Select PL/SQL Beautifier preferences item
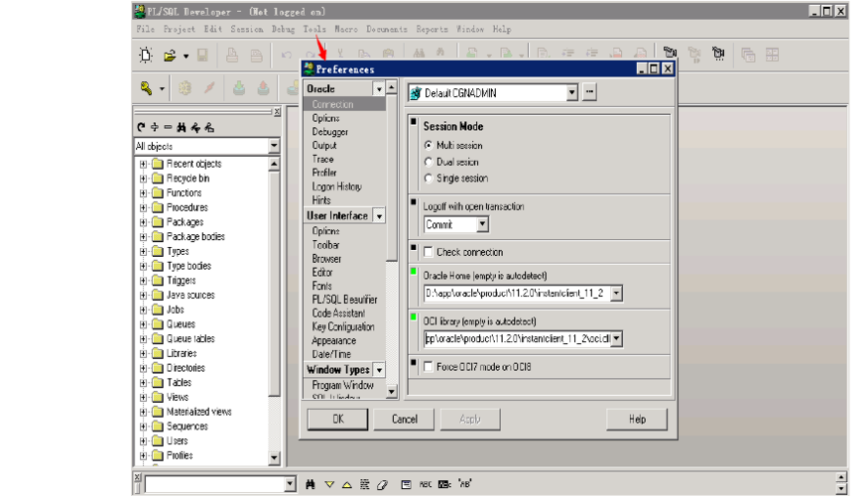Viewport: 868px width, 496px height. click(x=344, y=300)
